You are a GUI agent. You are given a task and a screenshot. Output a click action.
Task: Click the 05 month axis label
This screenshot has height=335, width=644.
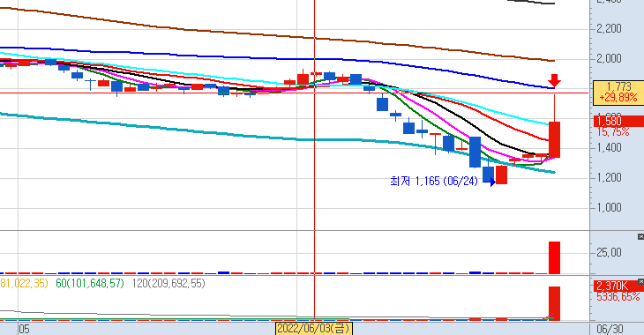coord(24,329)
